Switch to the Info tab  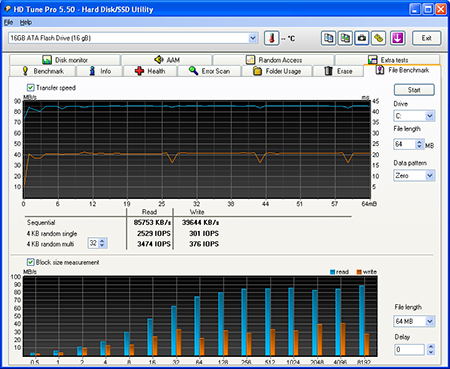100,71
